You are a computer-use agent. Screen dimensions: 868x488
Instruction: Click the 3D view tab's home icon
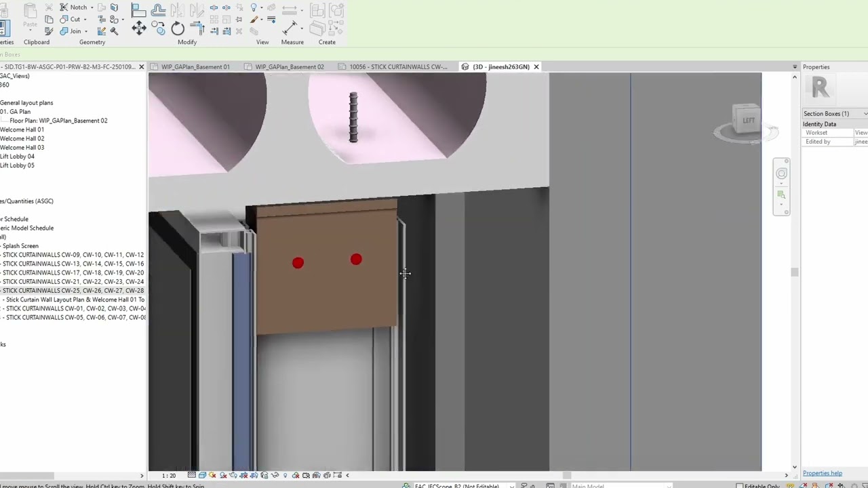click(465, 66)
